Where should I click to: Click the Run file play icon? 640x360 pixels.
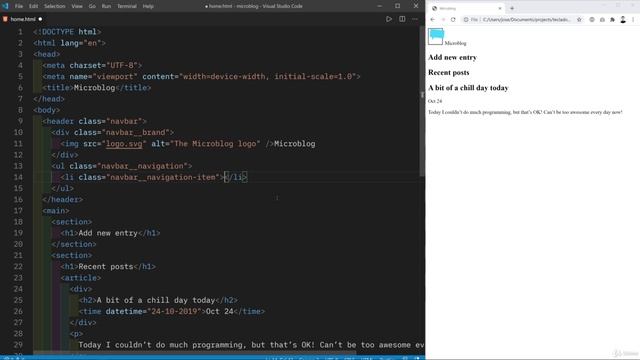(389, 19)
